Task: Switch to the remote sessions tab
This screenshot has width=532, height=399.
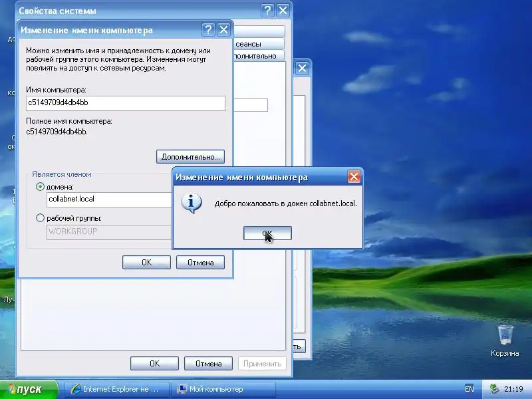Action: pyautogui.click(x=259, y=44)
